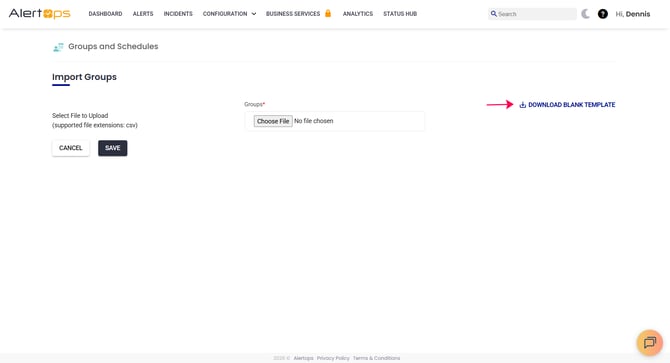
Task: Click Choose File button
Action: point(273,121)
